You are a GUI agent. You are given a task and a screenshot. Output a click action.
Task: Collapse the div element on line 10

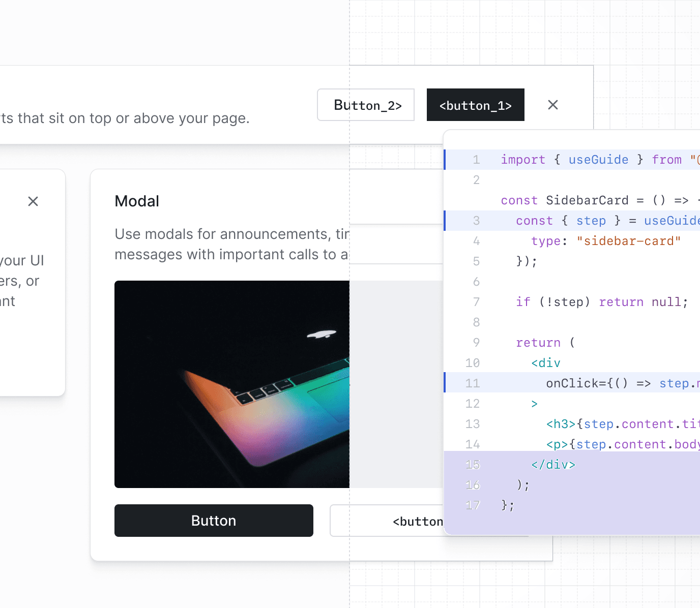point(545,362)
